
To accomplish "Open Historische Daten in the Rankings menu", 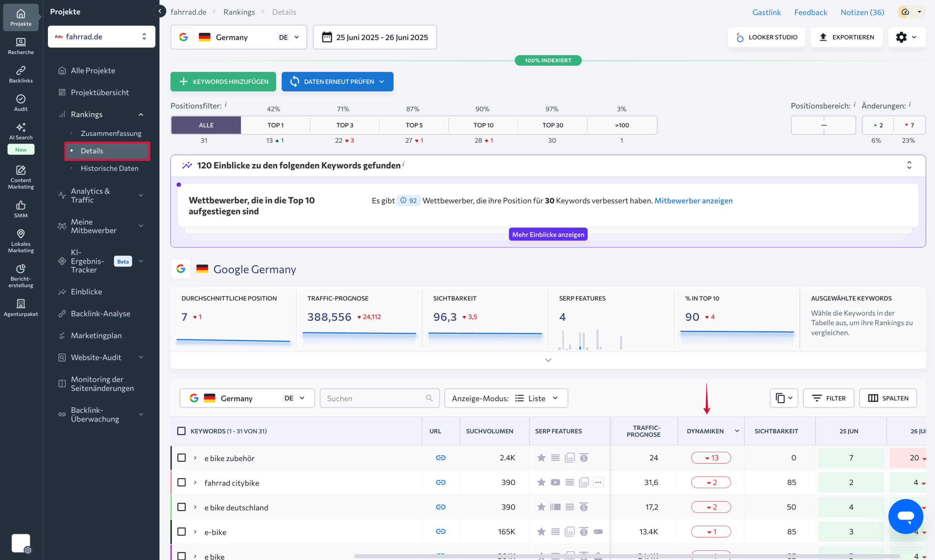I will (x=109, y=168).
